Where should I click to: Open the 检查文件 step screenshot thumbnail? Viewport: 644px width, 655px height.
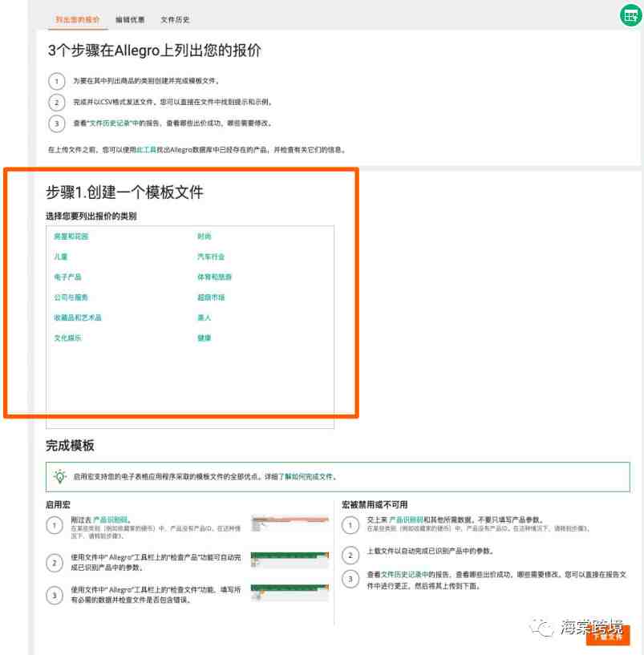290,592
